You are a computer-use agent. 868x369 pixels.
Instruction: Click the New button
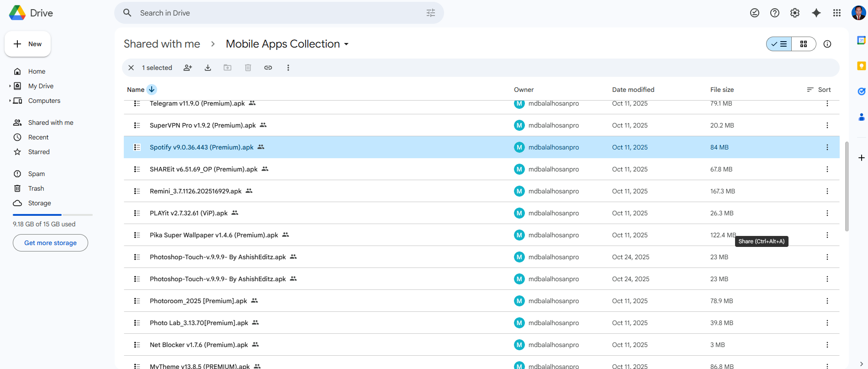click(28, 44)
